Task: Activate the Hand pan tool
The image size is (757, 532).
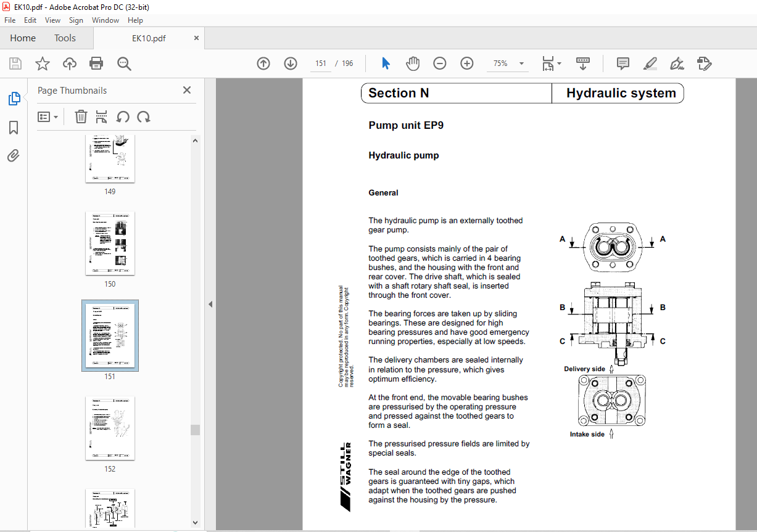Action: point(413,63)
